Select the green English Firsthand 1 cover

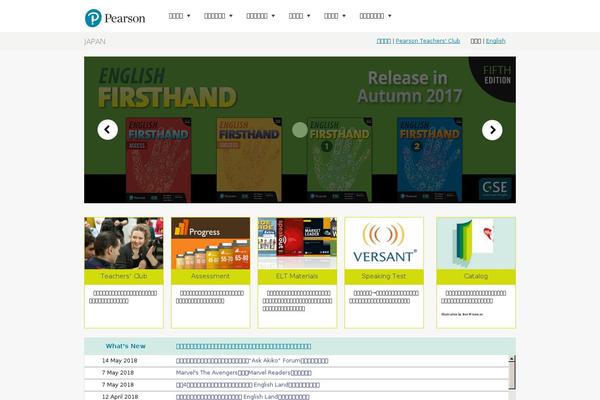click(x=339, y=160)
